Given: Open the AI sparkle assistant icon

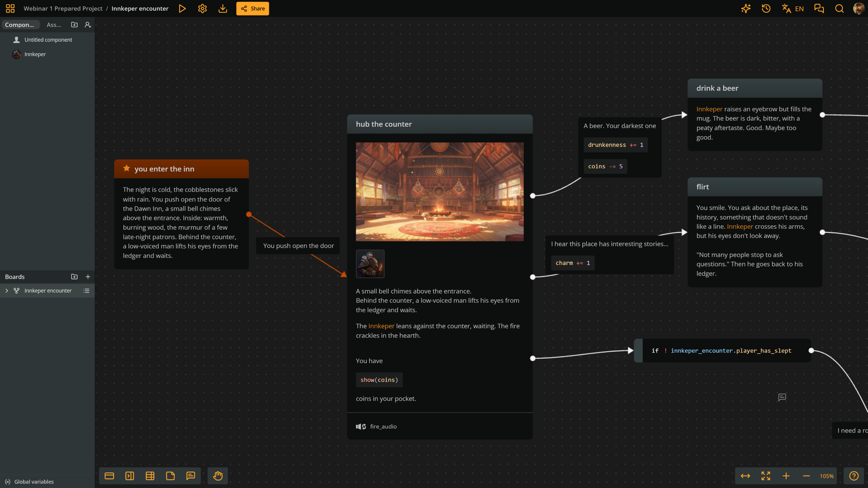Looking at the screenshot, I should 746,9.
